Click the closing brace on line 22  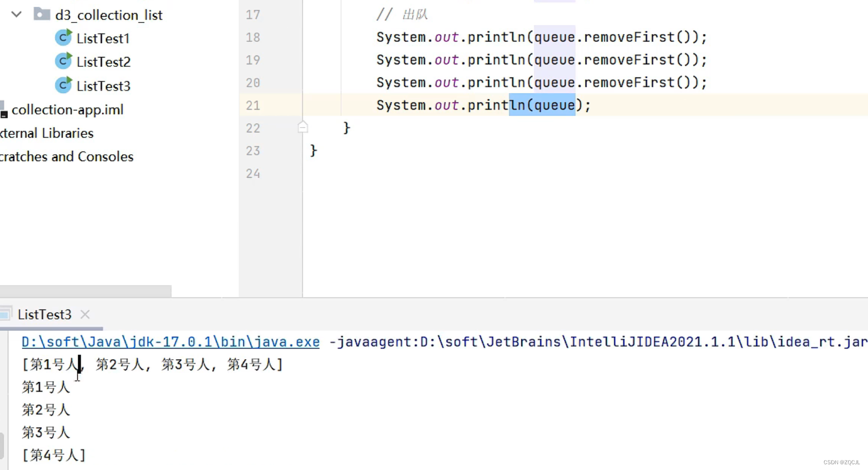tap(347, 128)
